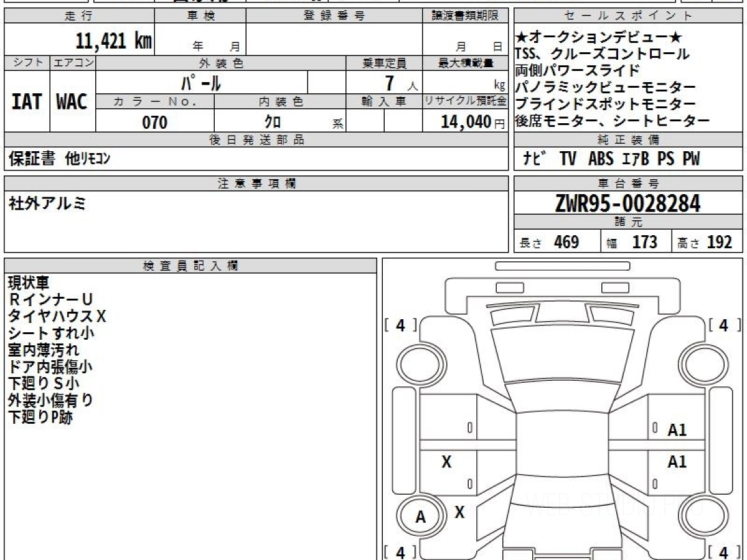747x560 pixels.
Task: Click the ABS equipment item
Action: (x=601, y=159)
